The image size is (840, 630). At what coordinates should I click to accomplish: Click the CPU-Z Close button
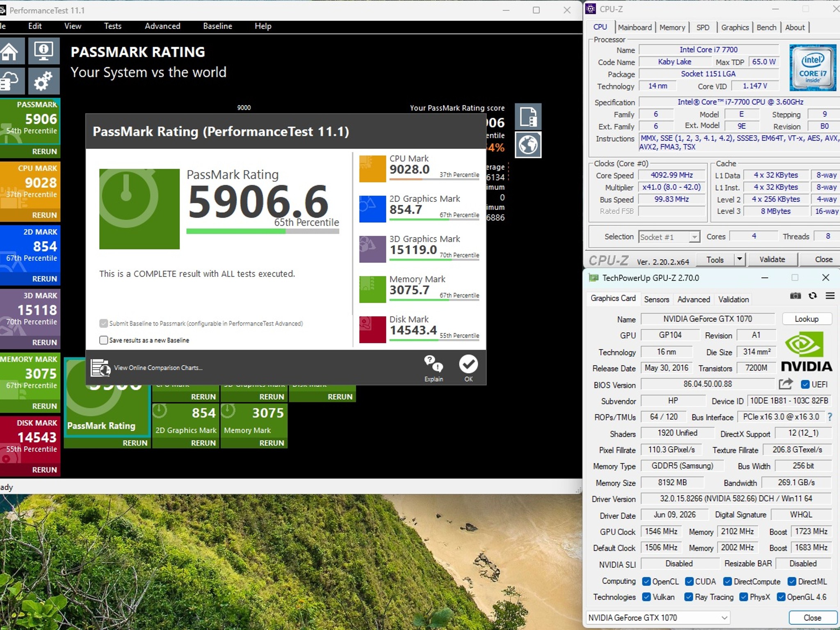(820, 259)
